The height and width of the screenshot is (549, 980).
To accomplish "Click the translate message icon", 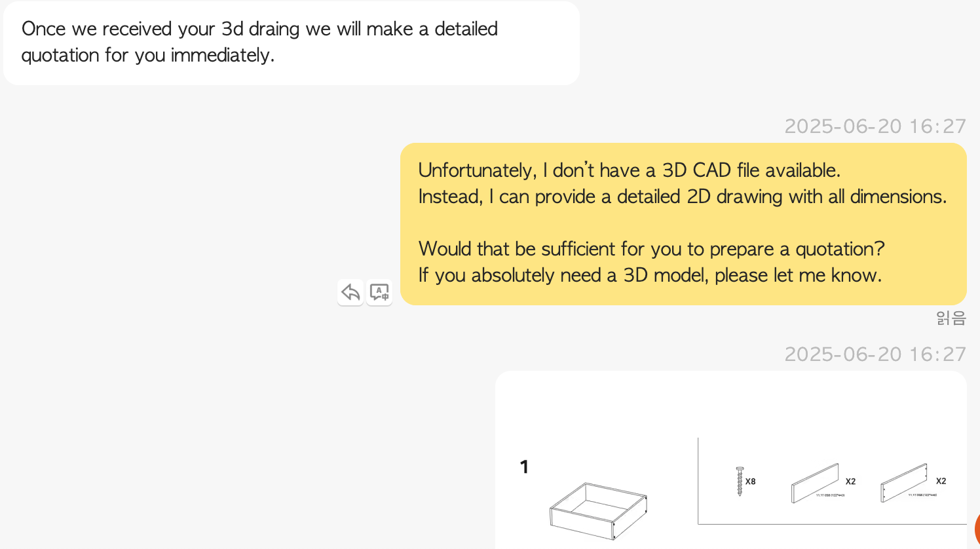I will 379,292.
